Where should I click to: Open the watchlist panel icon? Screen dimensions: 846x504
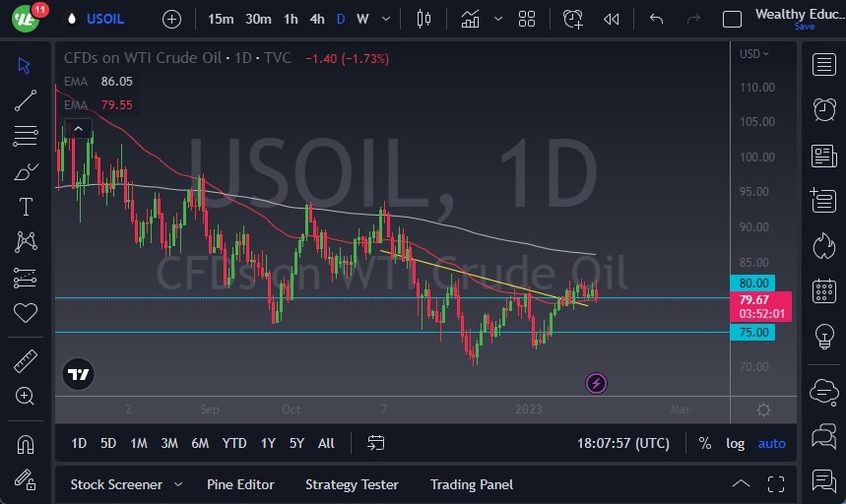point(823,65)
